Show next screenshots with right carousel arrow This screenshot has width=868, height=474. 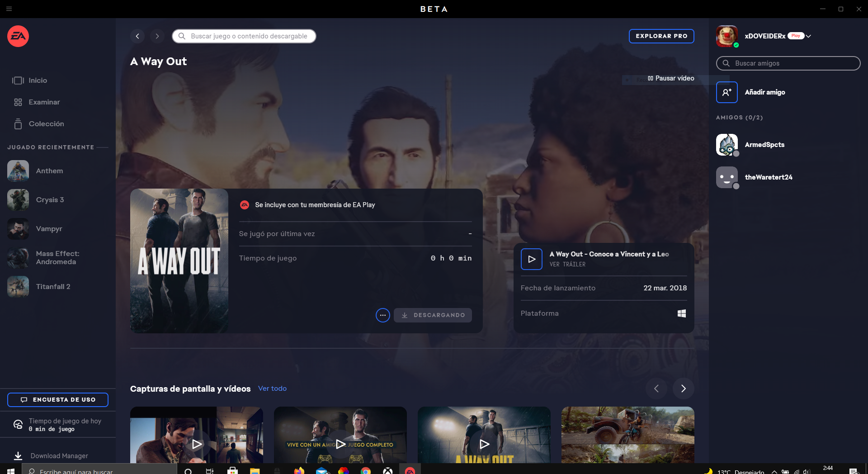pyautogui.click(x=684, y=389)
